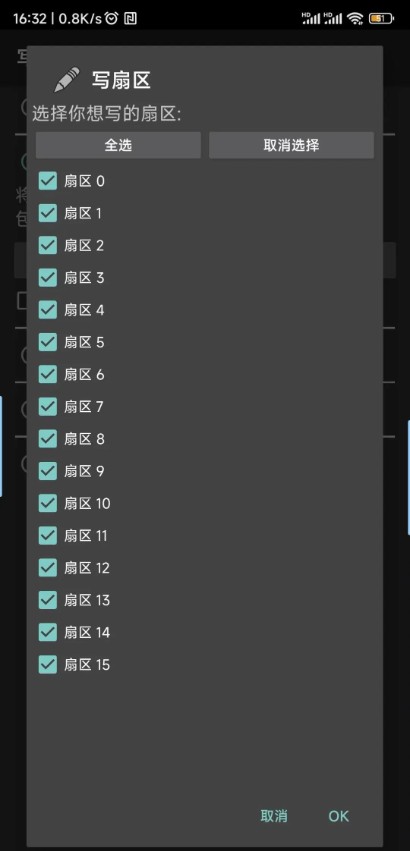Select the 扇区 8 label text
410x851 pixels.
pyautogui.click(x=84, y=439)
